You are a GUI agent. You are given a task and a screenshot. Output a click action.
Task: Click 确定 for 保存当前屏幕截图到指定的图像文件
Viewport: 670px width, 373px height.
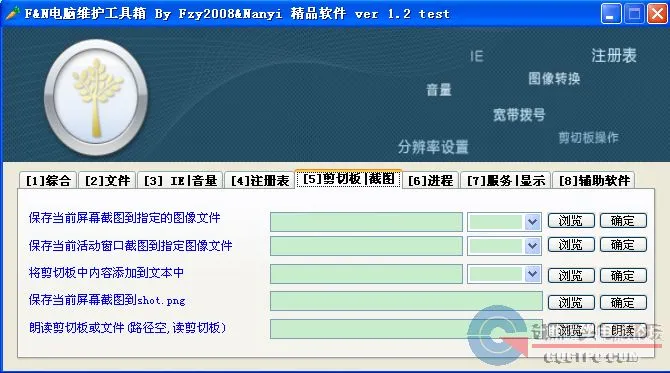(x=623, y=220)
